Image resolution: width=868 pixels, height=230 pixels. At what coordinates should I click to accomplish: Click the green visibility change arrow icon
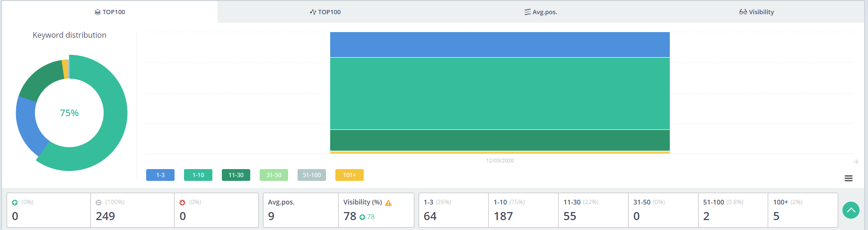click(x=362, y=217)
